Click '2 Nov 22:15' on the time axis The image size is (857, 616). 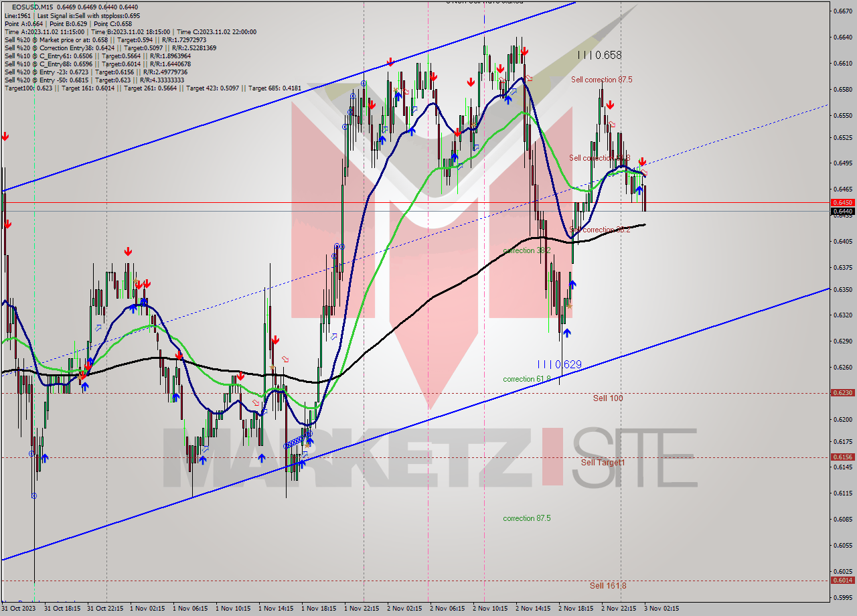620,609
